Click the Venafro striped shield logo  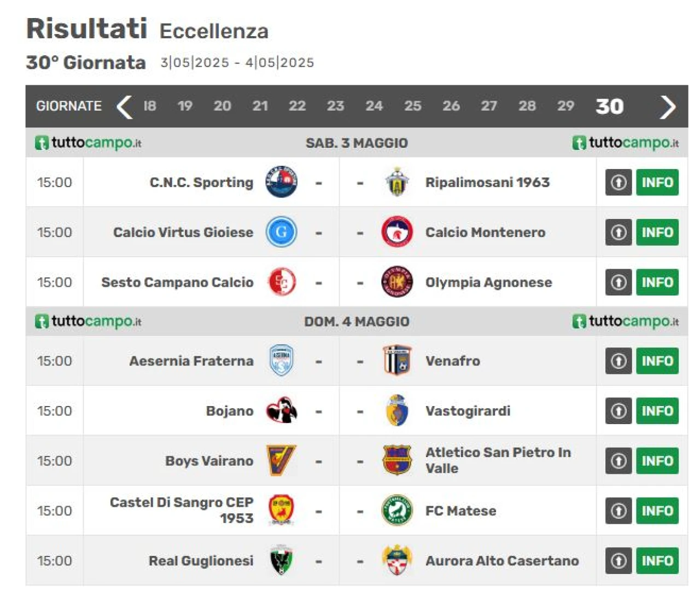pyautogui.click(x=397, y=361)
